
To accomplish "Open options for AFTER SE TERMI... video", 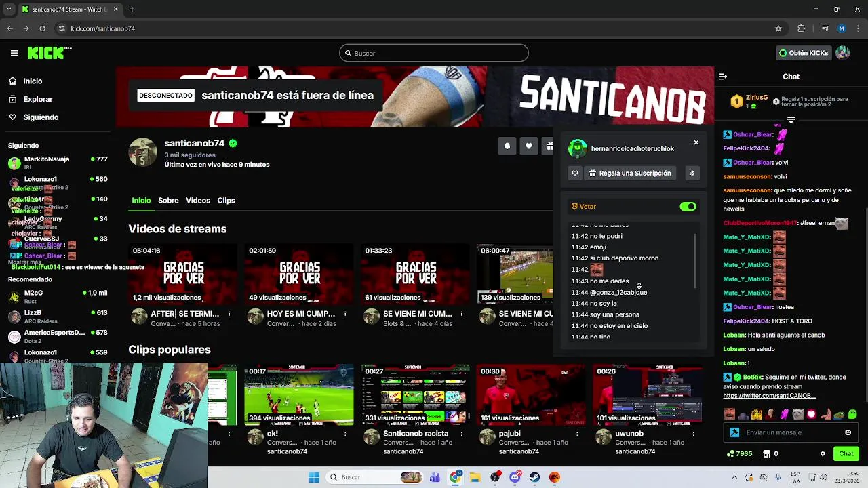I will pos(229,314).
